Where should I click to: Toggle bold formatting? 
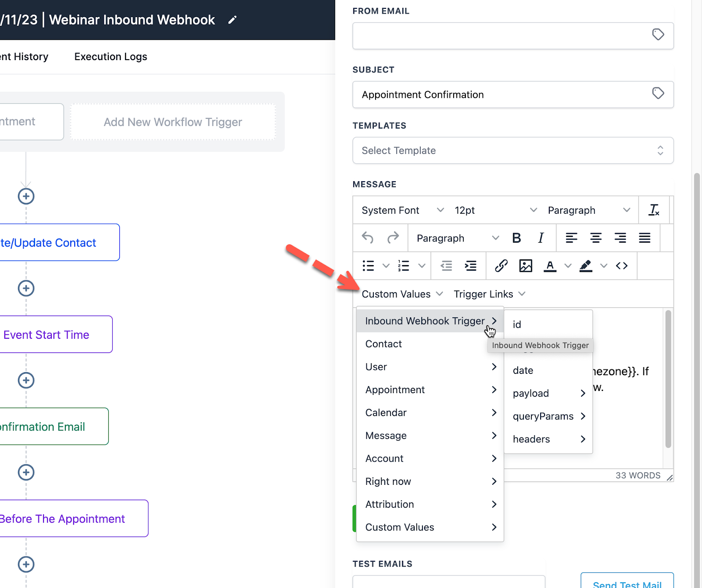point(516,238)
